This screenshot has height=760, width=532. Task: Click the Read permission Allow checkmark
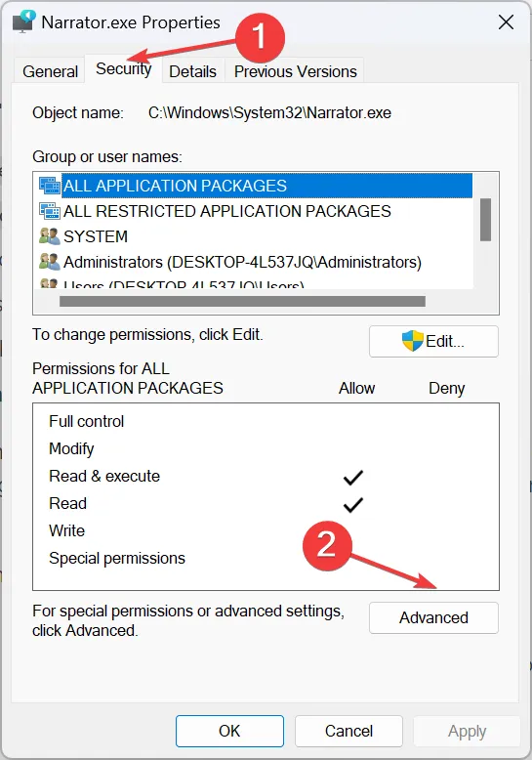pyautogui.click(x=352, y=505)
